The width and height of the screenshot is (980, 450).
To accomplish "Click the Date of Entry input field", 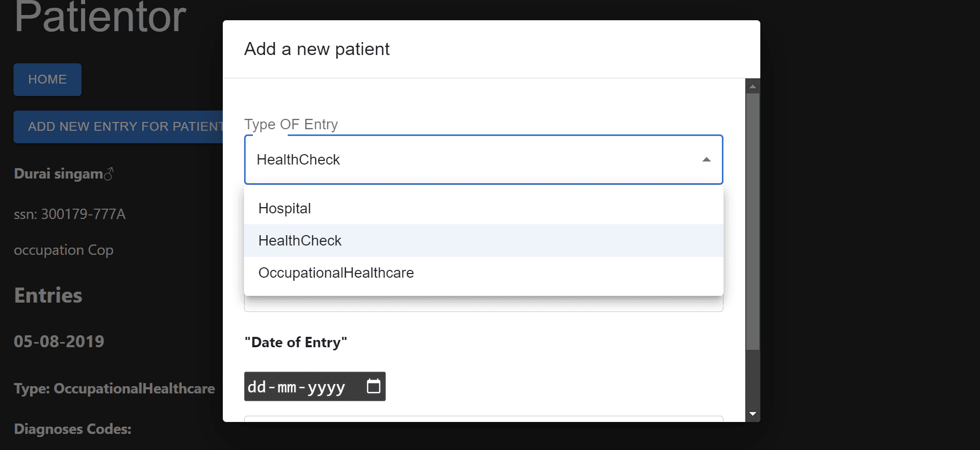I will (x=296, y=386).
